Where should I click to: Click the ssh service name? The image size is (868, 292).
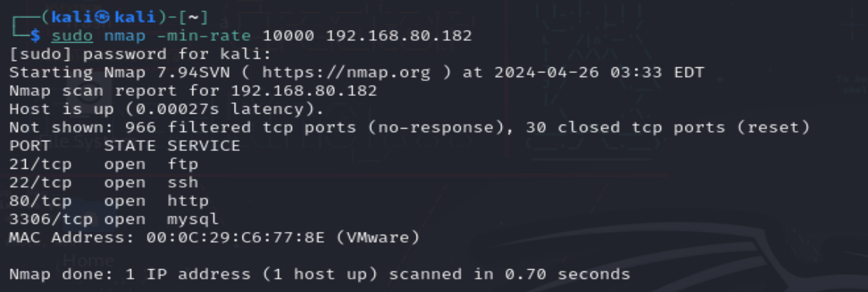pos(182,182)
